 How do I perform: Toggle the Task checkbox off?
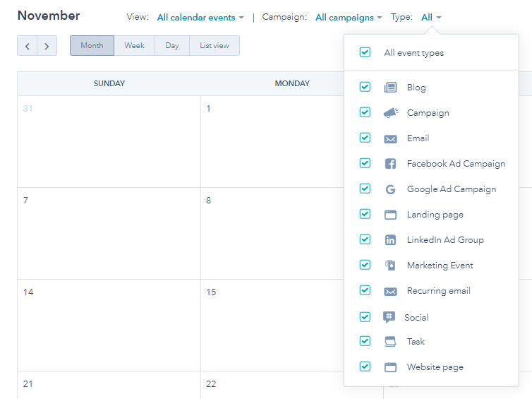(x=365, y=341)
